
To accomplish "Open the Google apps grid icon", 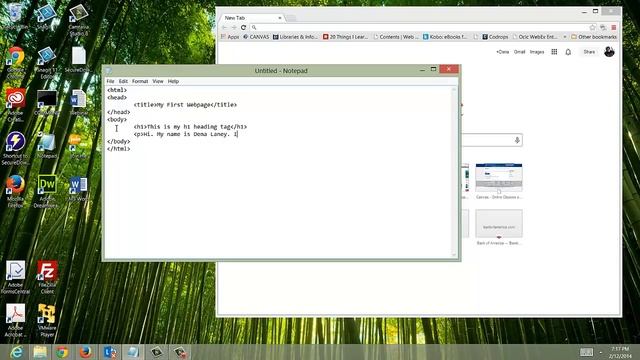I will [554, 52].
